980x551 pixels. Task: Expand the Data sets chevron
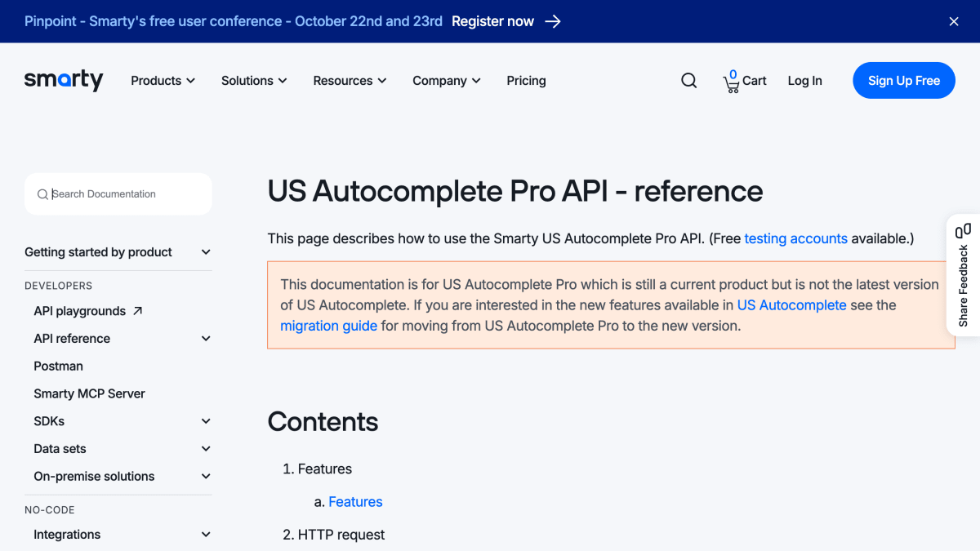tap(206, 449)
